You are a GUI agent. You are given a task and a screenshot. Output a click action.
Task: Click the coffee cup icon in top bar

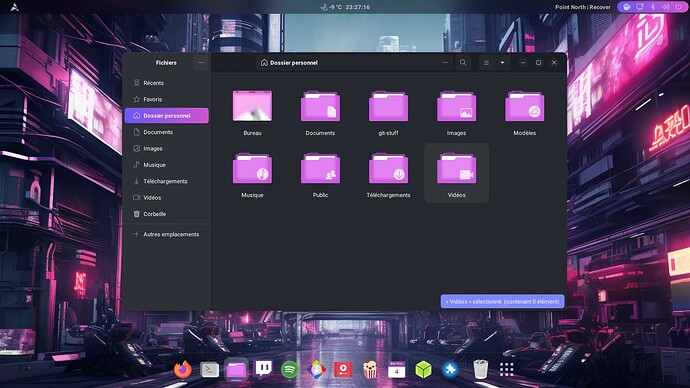pyautogui.click(x=627, y=7)
